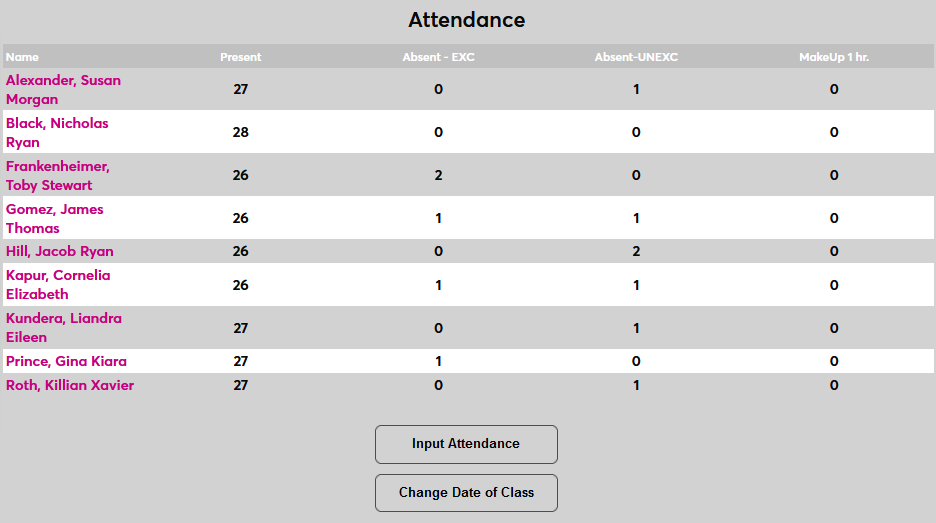Click the Jacob Ryan Hill link
The image size is (936, 523).
[x=60, y=252]
